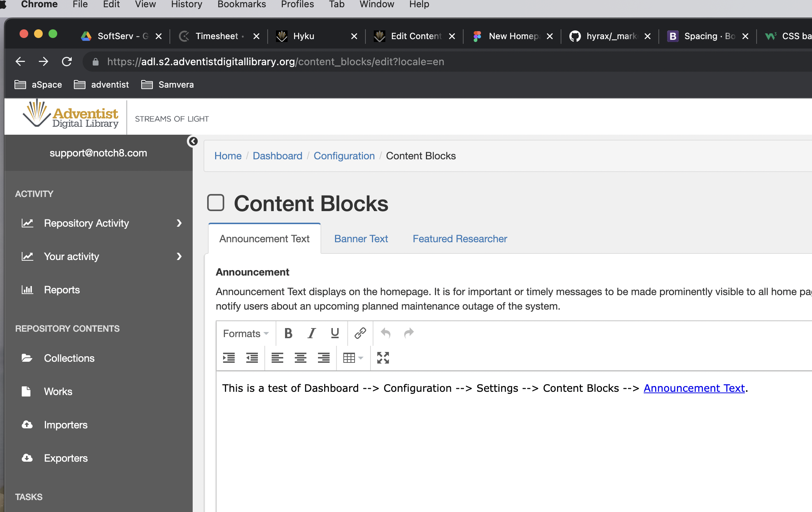The width and height of the screenshot is (812, 512).
Task: Open the Dashboard breadcrumb link
Action: coord(277,156)
